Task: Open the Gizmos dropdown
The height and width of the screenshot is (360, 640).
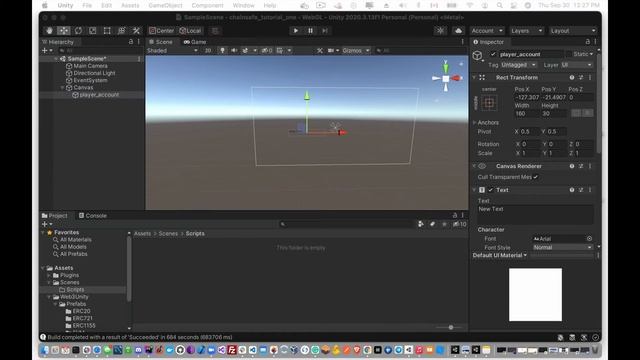Action: pyautogui.click(x=356, y=51)
